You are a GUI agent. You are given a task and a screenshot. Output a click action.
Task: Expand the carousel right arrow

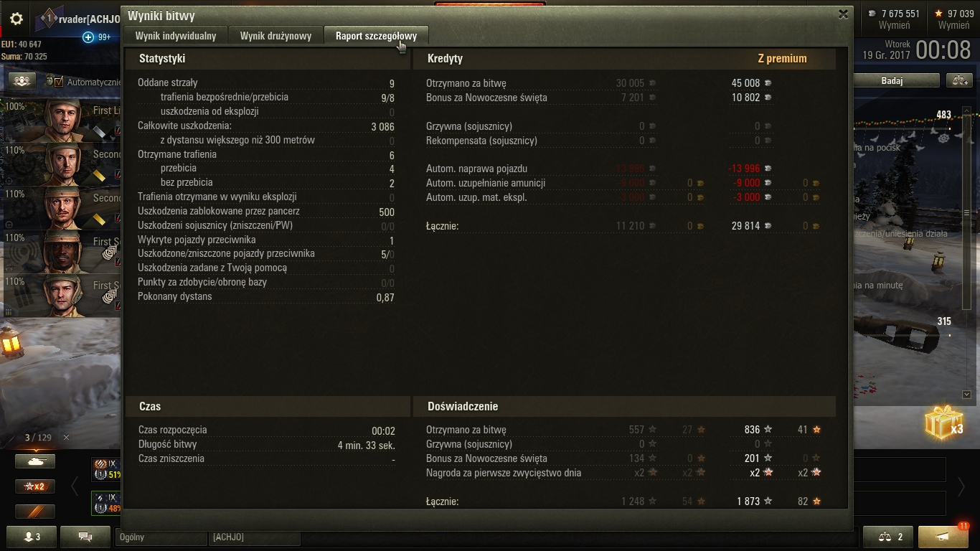961,486
